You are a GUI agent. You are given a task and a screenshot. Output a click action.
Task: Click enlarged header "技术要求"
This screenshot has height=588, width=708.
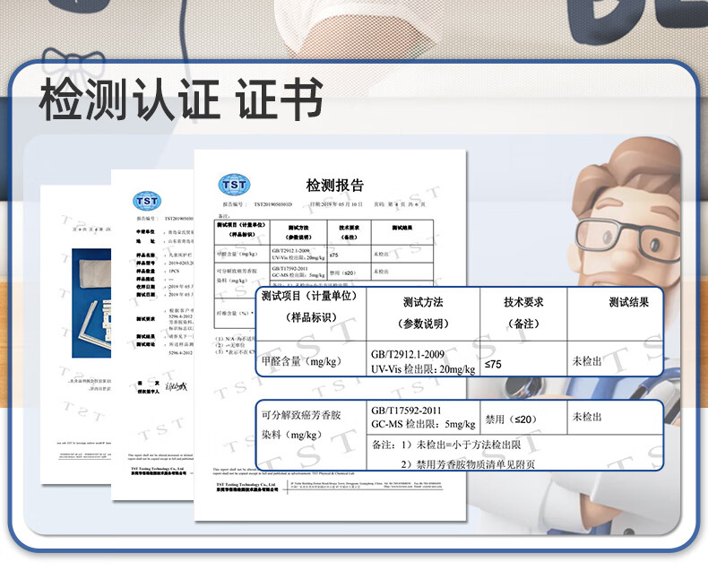[x=523, y=302]
